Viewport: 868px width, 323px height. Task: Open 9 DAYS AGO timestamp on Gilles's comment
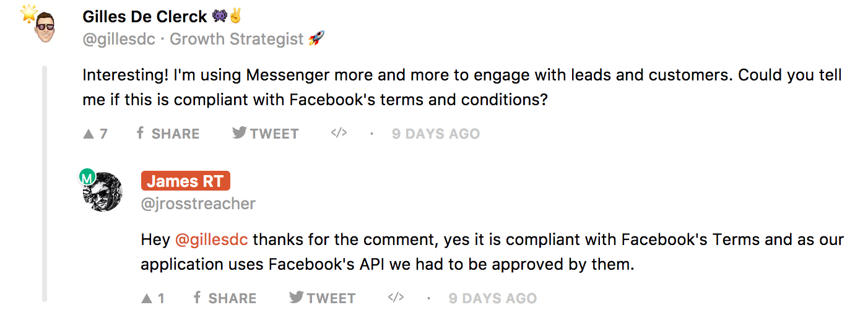coord(436,134)
